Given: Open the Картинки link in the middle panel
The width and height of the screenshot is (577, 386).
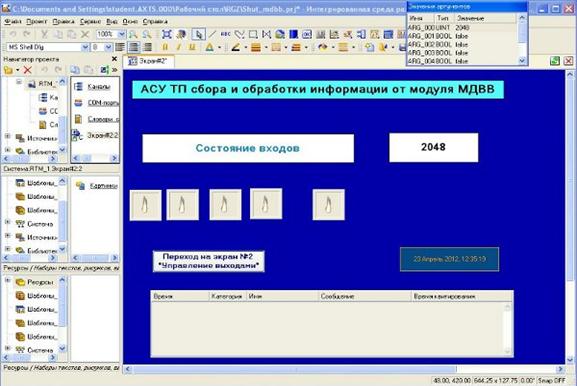Looking at the screenshot, I should (103, 185).
